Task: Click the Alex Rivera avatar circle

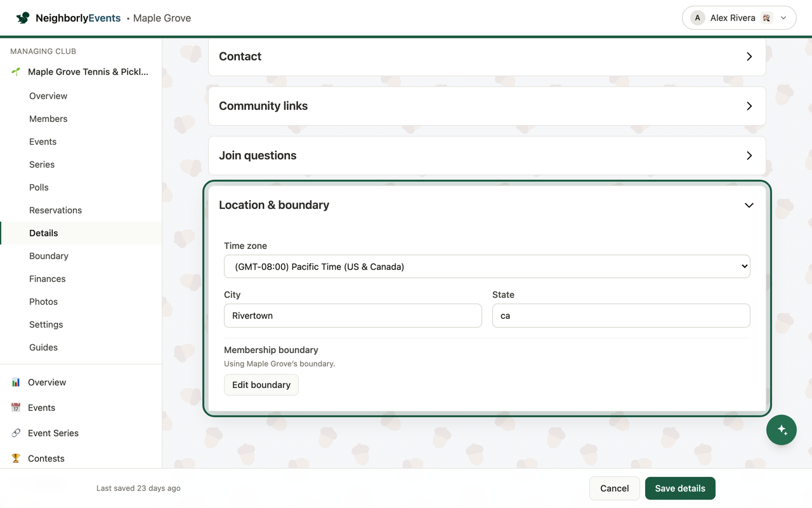Action: [698, 18]
